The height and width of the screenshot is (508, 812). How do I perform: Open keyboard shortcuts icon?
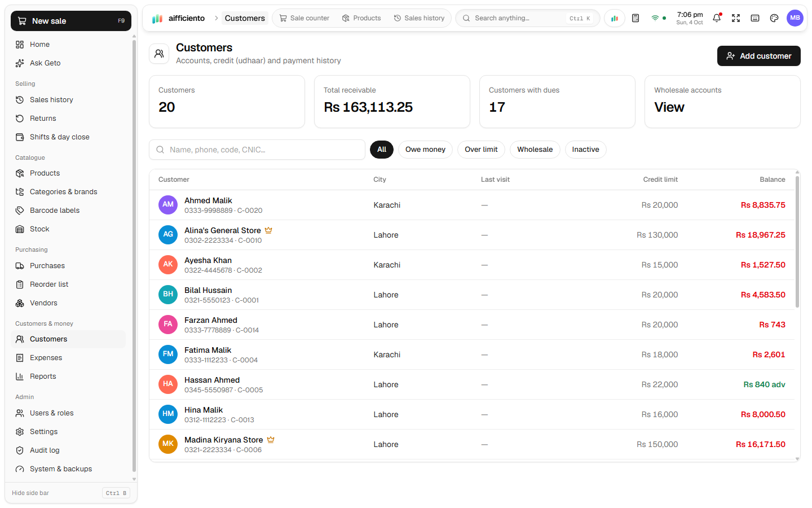tap(755, 18)
